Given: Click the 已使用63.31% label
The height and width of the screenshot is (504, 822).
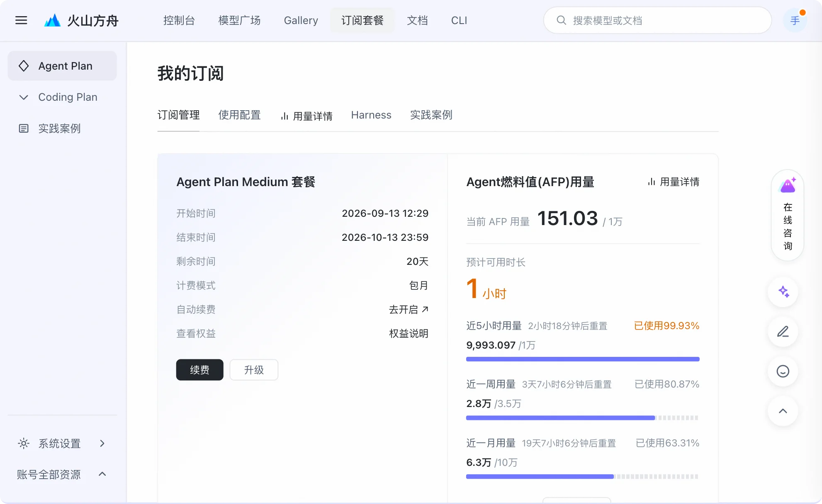Looking at the screenshot, I should tap(667, 443).
